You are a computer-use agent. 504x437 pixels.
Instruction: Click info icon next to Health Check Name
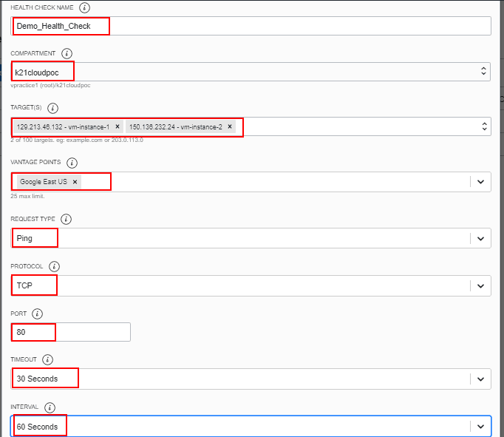tap(84, 8)
